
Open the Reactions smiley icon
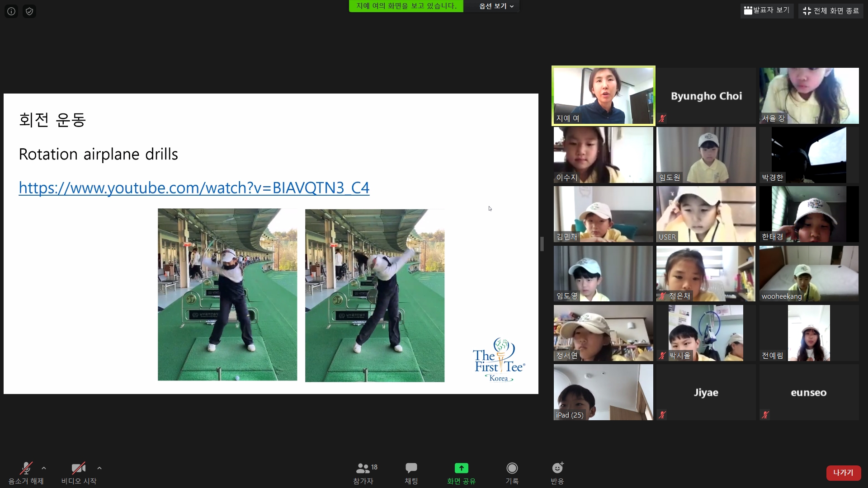click(557, 469)
